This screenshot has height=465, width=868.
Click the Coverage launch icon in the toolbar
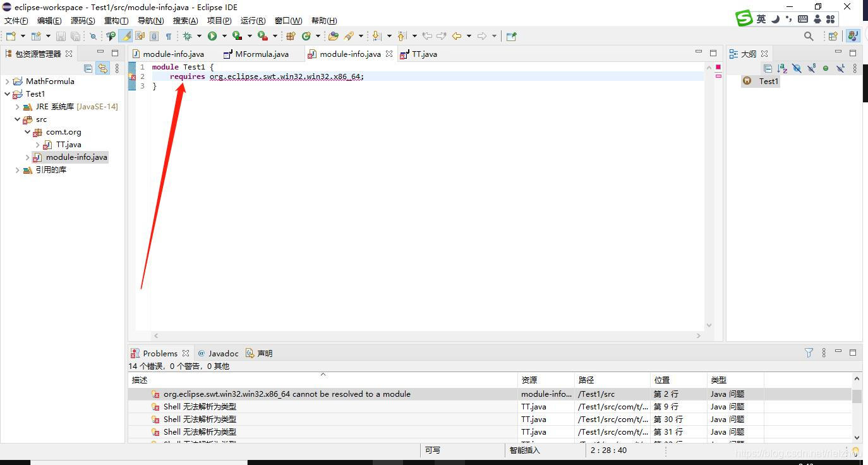[236, 36]
